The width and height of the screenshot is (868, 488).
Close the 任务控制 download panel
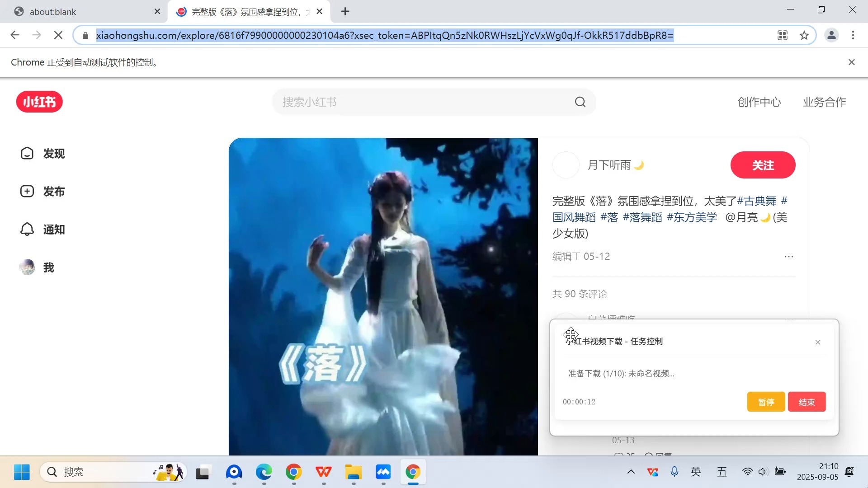coord(817,343)
